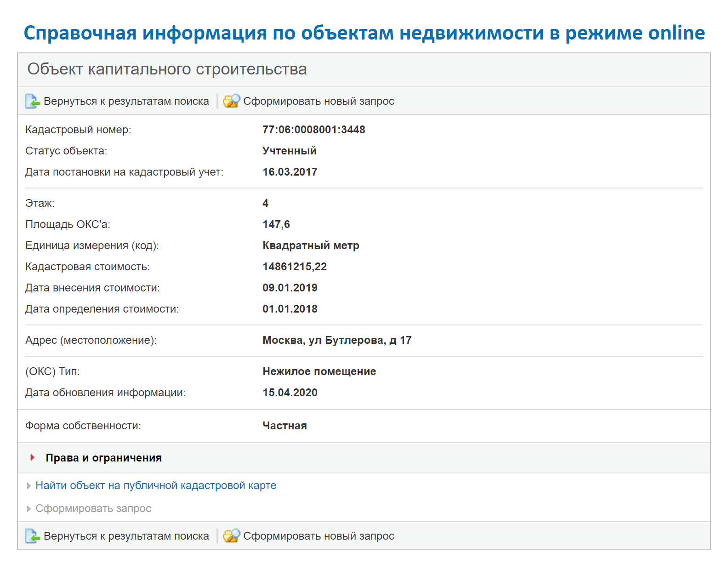Click arrow beside 'Найти объект на публичной' link
728x581 pixels.
coord(29,486)
